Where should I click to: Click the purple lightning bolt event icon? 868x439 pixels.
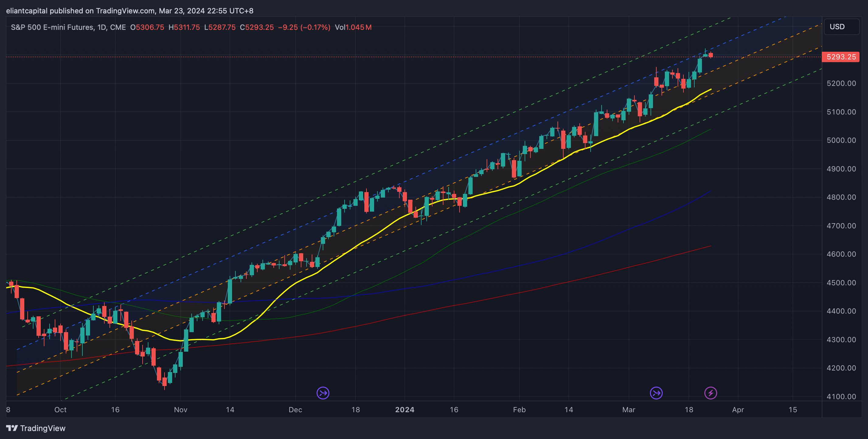click(x=711, y=393)
